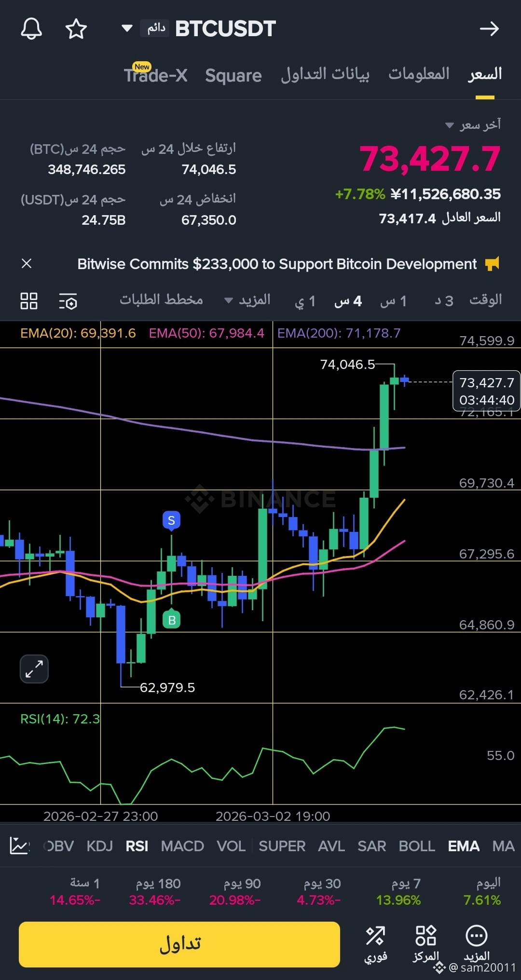
Task: Tap the yellow تداول trade button
Action: click(x=179, y=944)
